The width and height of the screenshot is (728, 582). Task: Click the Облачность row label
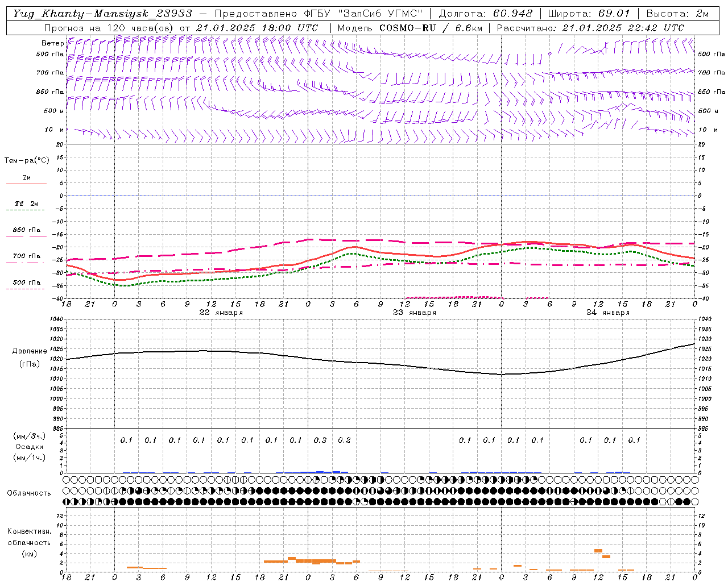29,493
